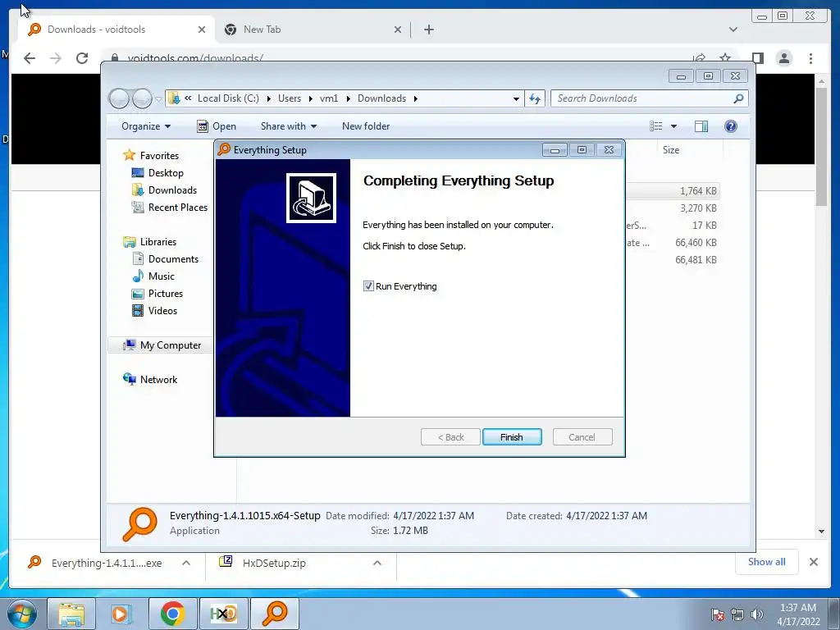Close the Chrome downloads bar
The image size is (840, 630).
click(813, 562)
